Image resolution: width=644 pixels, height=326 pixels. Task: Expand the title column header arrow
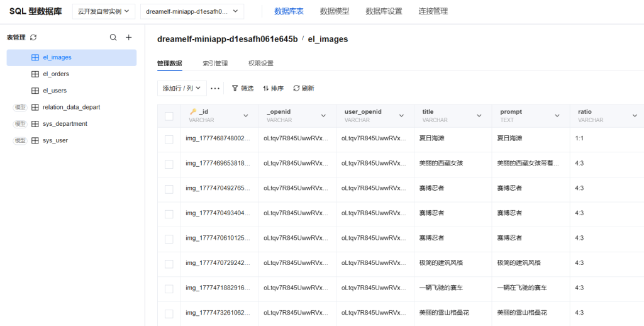click(479, 116)
